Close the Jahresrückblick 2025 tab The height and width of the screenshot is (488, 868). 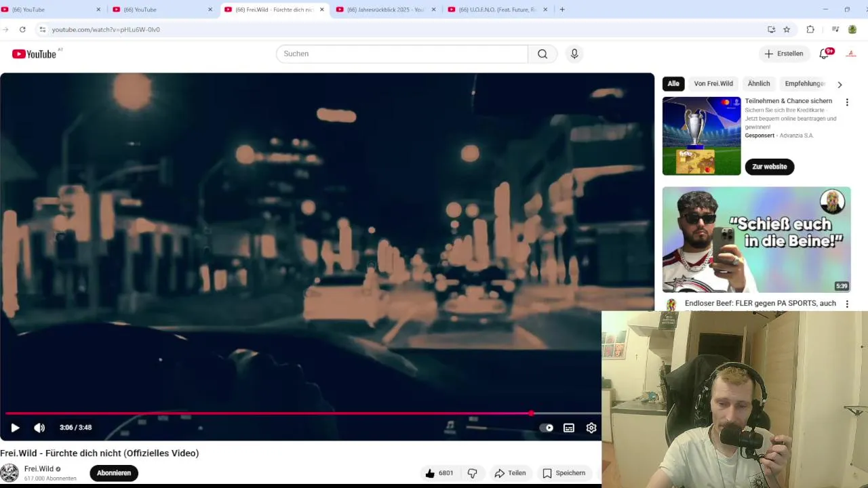pyautogui.click(x=433, y=9)
